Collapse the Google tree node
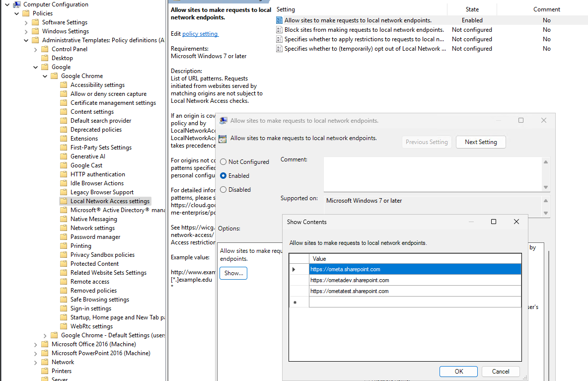The image size is (588, 381). tap(35, 67)
